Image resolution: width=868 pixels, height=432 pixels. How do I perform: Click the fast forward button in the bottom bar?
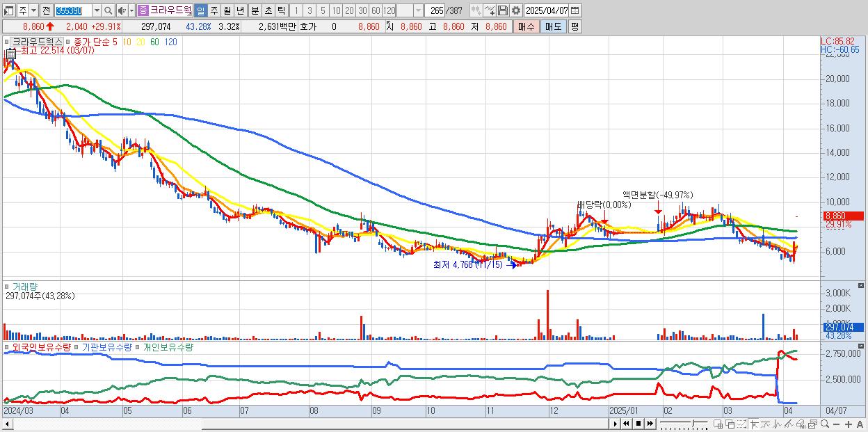coord(650,424)
